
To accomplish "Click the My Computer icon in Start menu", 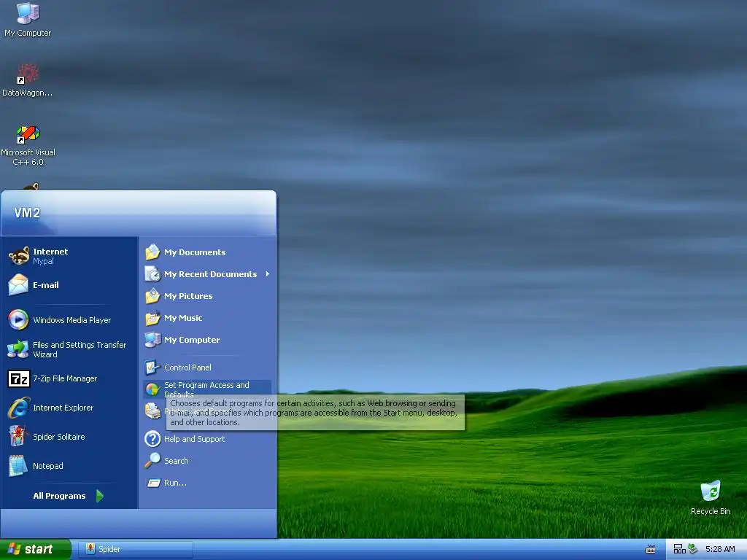I will coord(152,340).
